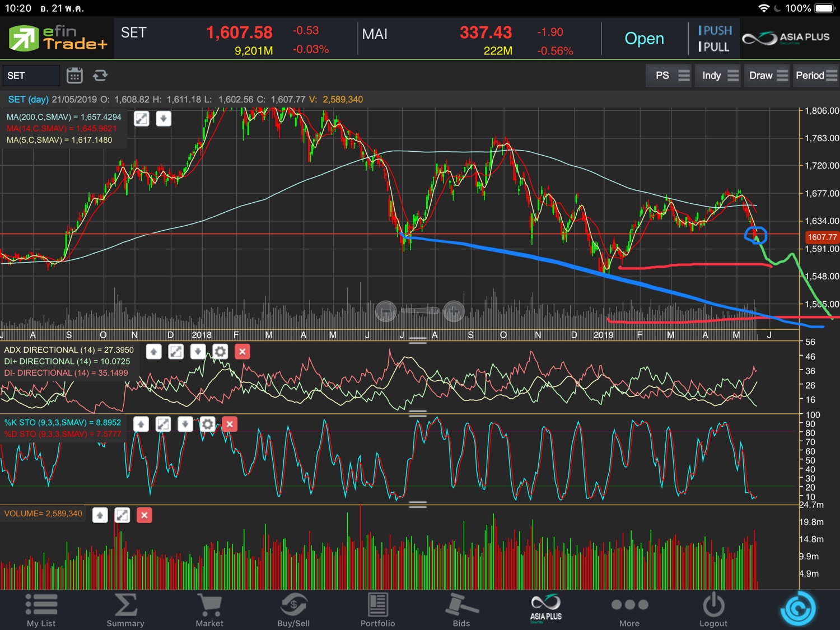Open Stochastic indicator settings gear
The height and width of the screenshot is (630, 840).
(207, 424)
